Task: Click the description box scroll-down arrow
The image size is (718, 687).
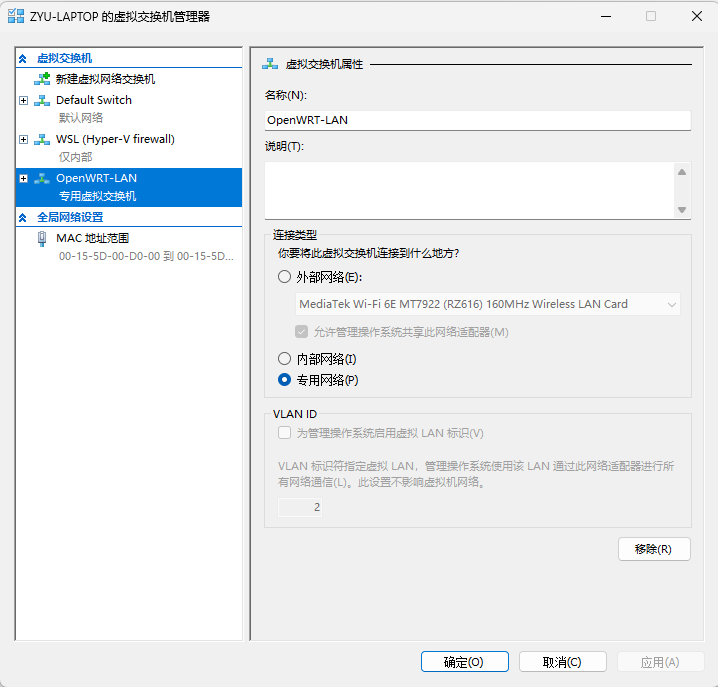Action: 682,210
